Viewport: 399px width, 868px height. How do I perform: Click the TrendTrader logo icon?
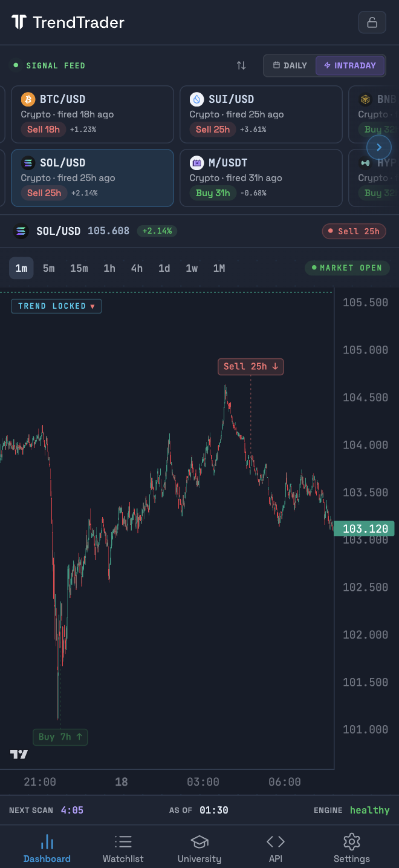19,22
